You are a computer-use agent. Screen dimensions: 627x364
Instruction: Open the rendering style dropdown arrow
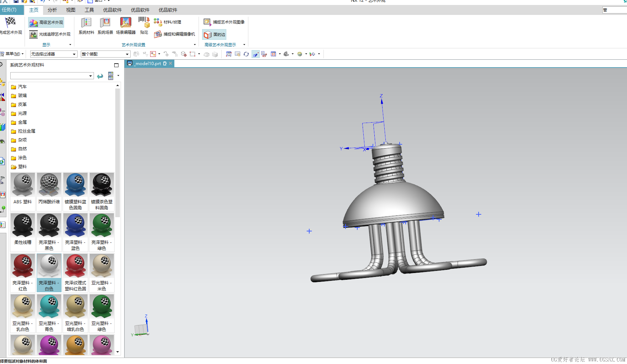click(x=306, y=54)
